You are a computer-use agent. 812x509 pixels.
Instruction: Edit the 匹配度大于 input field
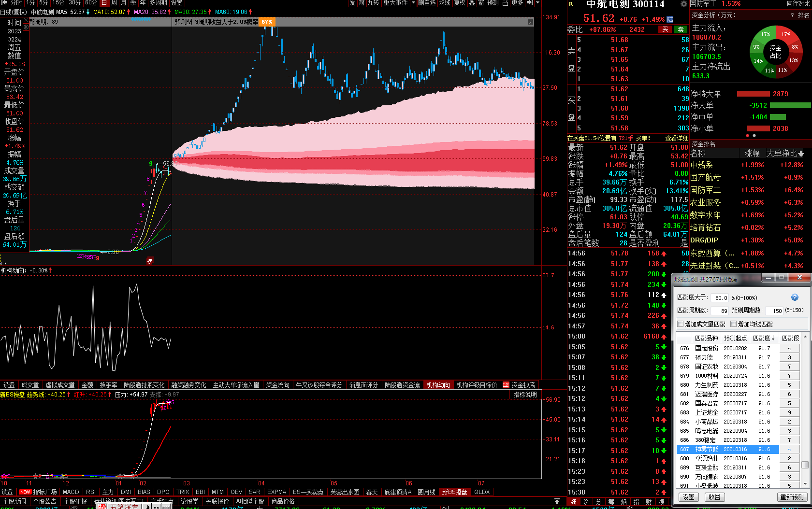[720, 298]
